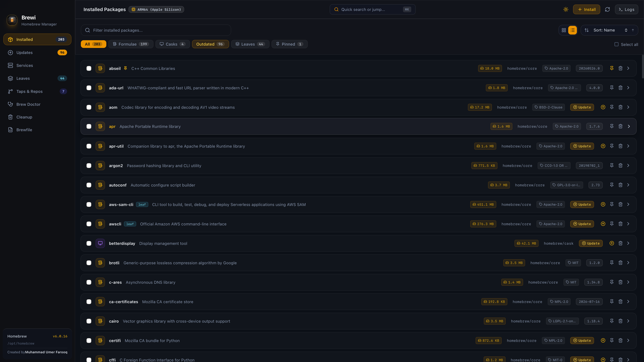Click Update button for awscli

[582, 224]
